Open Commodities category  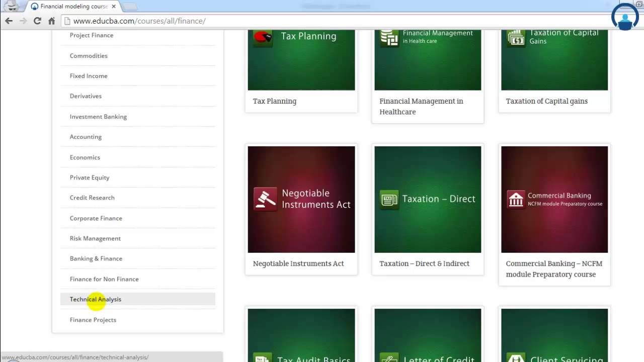tap(89, 56)
